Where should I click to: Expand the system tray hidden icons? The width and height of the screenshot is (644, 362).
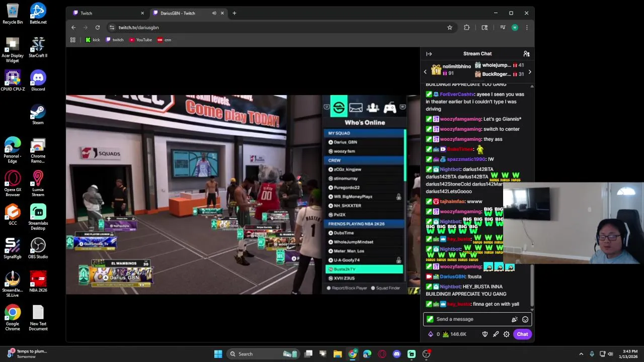tap(581, 354)
